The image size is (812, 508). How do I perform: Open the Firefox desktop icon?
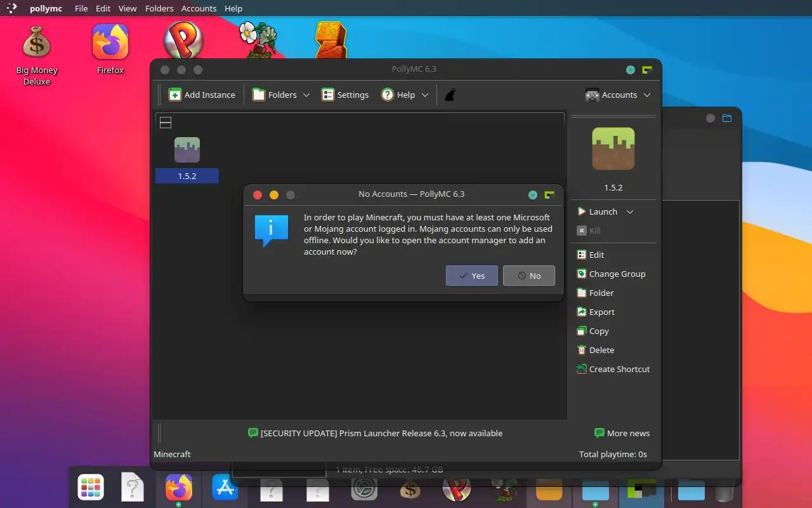110,49
